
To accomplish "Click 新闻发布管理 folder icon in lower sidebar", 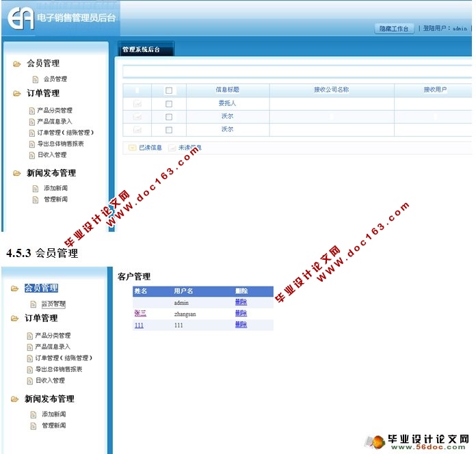I will click(14, 399).
